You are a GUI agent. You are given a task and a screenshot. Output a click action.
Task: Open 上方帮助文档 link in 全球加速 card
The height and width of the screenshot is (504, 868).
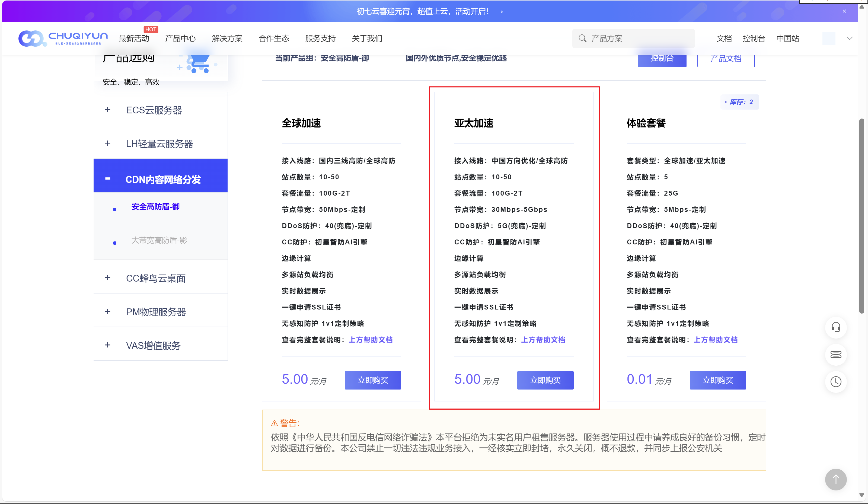pos(370,340)
